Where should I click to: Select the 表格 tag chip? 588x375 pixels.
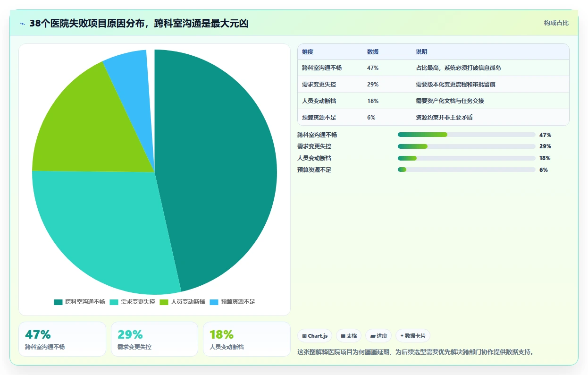pyautogui.click(x=349, y=336)
